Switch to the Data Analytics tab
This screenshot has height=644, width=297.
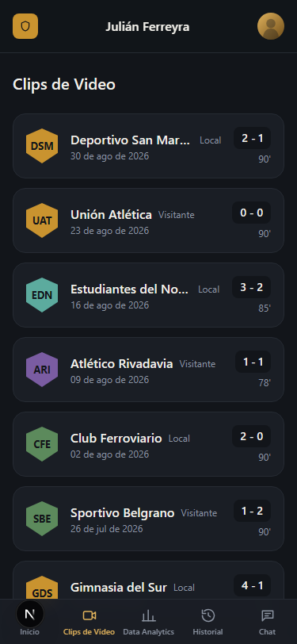(x=149, y=622)
